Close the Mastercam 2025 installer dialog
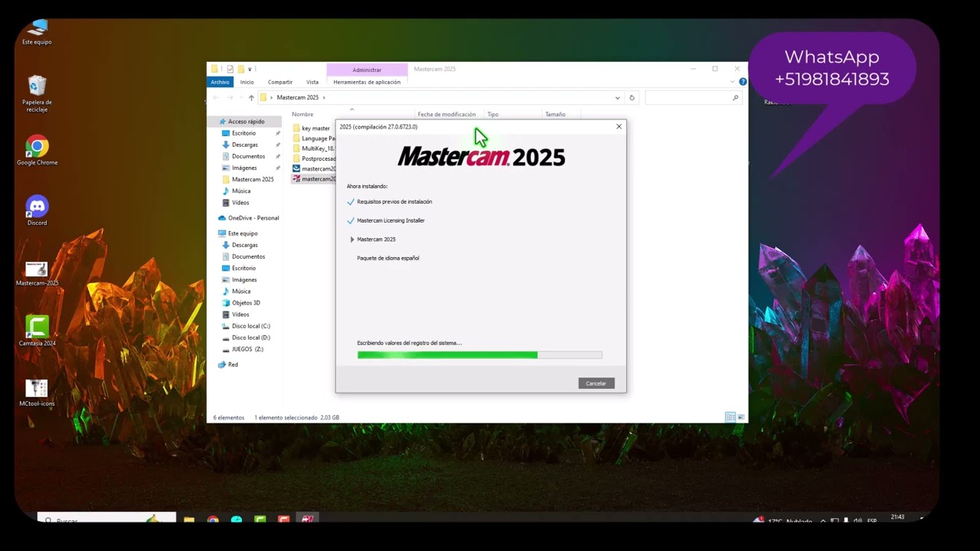Image resolution: width=980 pixels, height=551 pixels. [619, 126]
